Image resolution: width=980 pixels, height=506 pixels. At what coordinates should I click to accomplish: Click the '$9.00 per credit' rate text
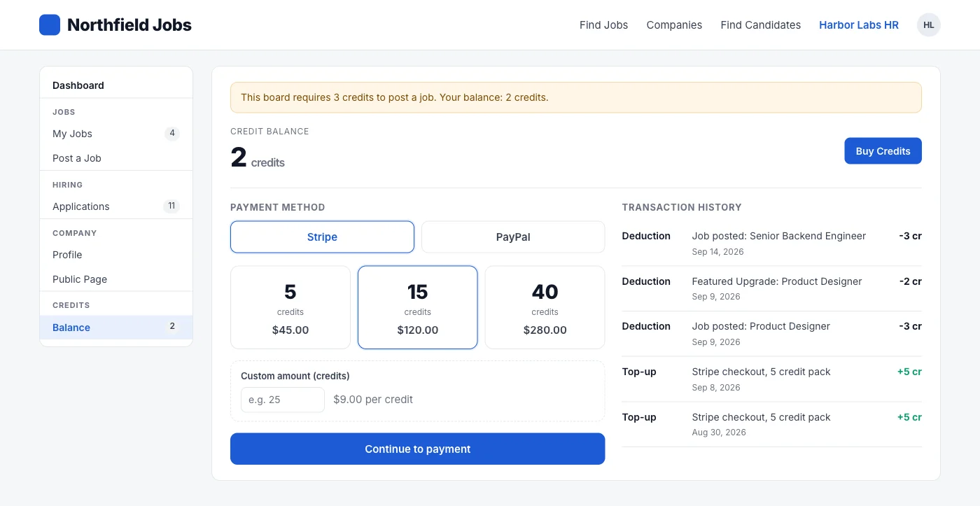pos(373,400)
